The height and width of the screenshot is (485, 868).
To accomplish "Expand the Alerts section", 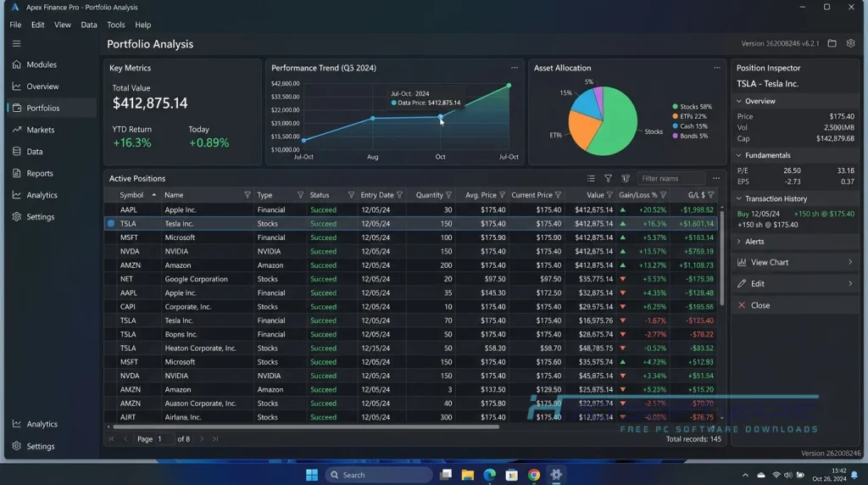I will [739, 242].
